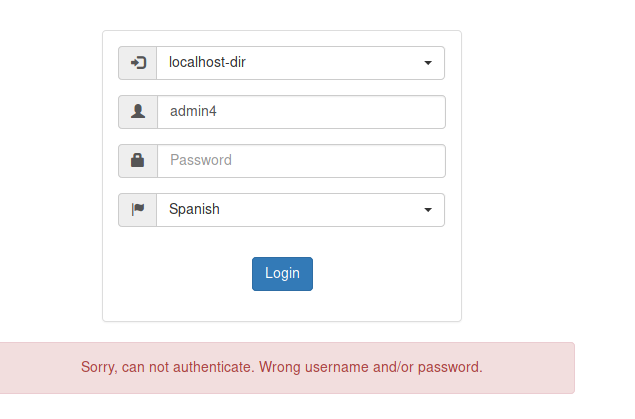The height and width of the screenshot is (419, 635).
Task: Click the "Password" placeholder text
Action: [x=201, y=160]
